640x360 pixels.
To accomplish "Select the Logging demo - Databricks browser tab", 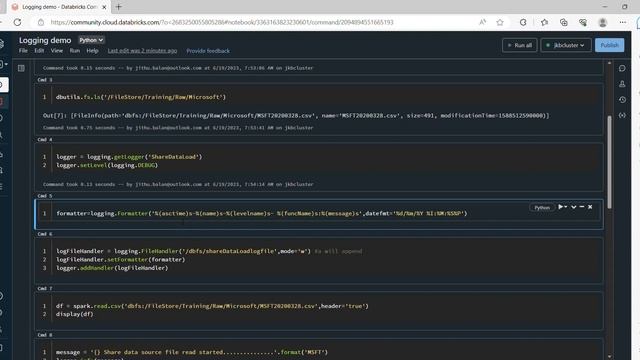I will pos(59,7).
